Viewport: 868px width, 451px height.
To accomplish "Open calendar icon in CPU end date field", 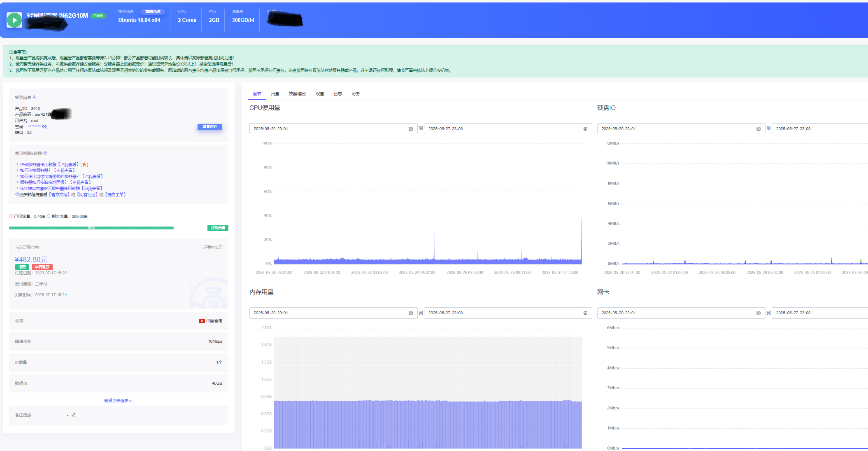I will [585, 129].
